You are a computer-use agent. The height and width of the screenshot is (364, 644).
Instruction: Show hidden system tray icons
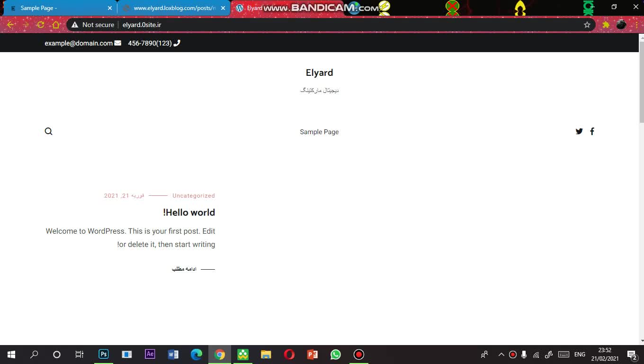click(x=501, y=355)
